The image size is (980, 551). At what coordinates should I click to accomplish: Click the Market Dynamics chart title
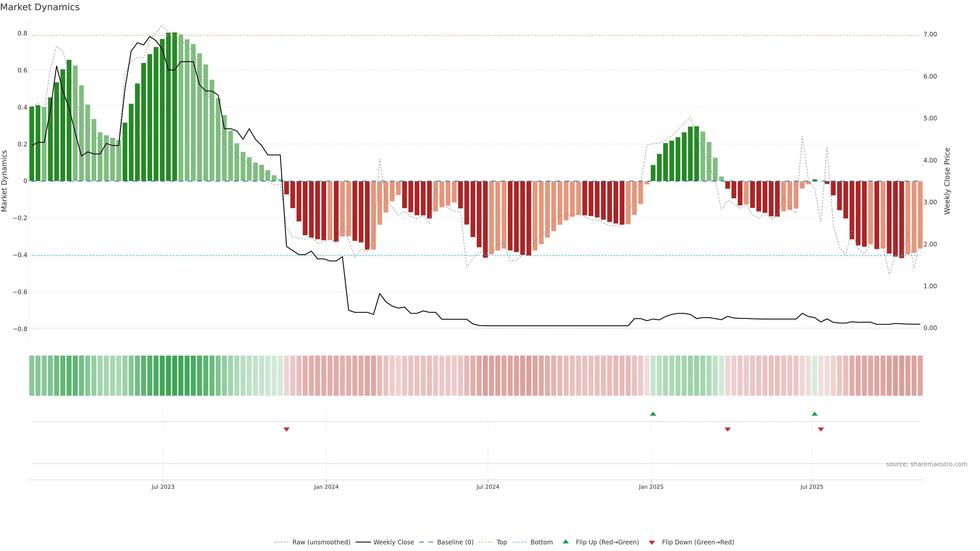coord(40,7)
